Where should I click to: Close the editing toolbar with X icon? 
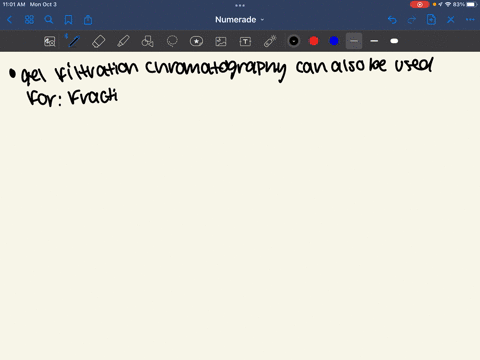(451, 20)
